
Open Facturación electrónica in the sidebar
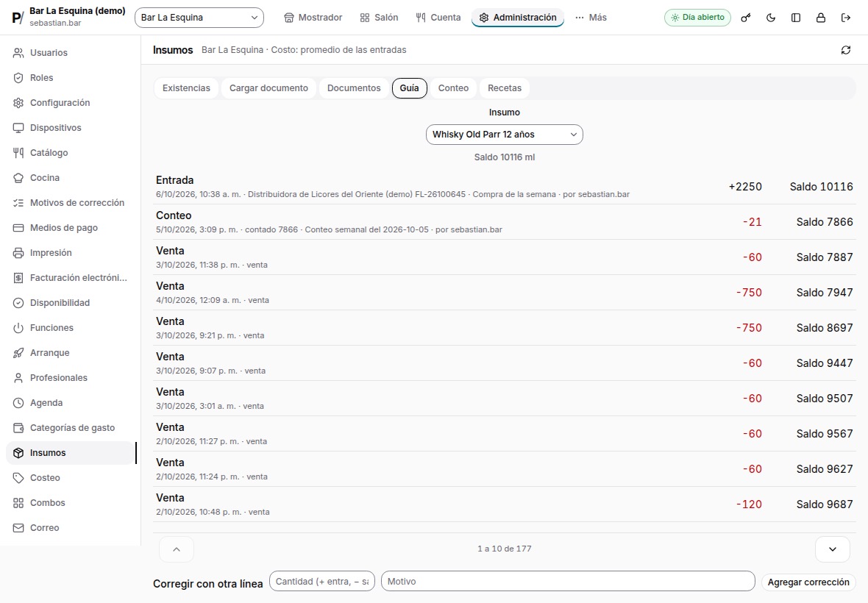(x=71, y=278)
